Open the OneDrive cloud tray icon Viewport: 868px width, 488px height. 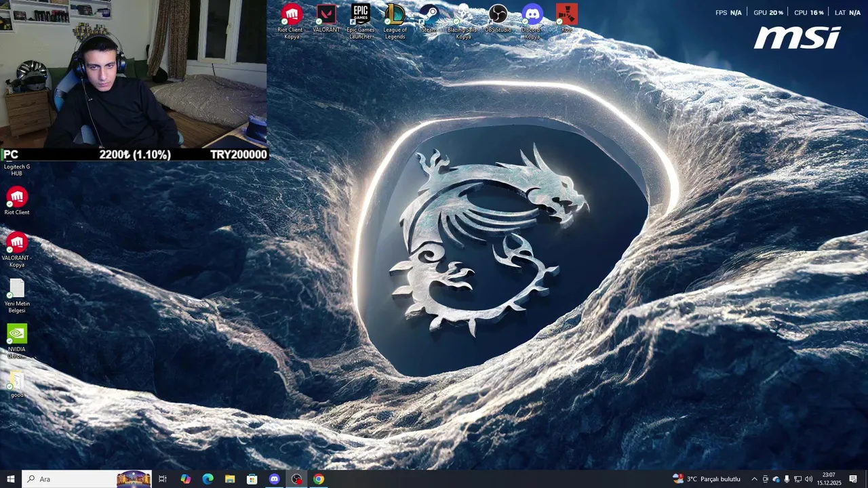click(x=776, y=479)
